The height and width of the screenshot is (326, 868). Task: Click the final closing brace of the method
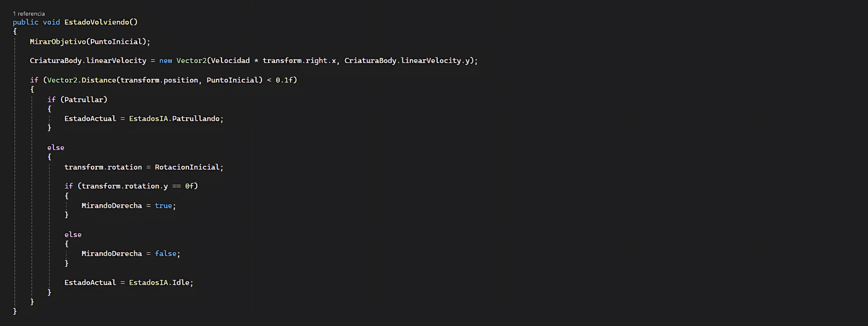click(15, 311)
